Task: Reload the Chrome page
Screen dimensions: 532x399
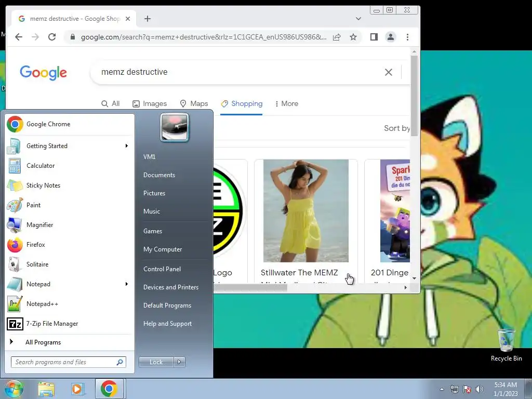Action: tap(52, 37)
